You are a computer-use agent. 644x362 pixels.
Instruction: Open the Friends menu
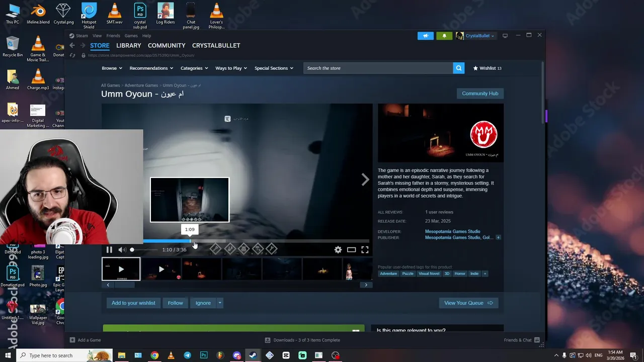pyautogui.click(x=113, y=36)
